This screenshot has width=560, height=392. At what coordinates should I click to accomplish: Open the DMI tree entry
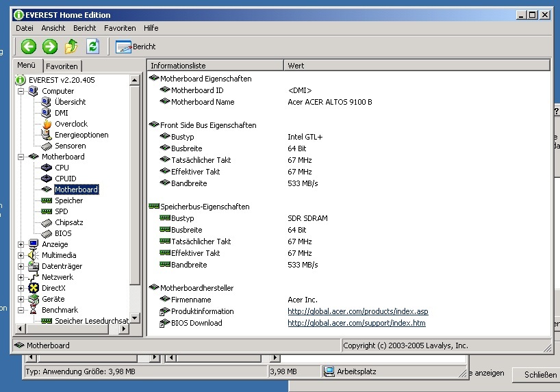(x=62, y=113)
